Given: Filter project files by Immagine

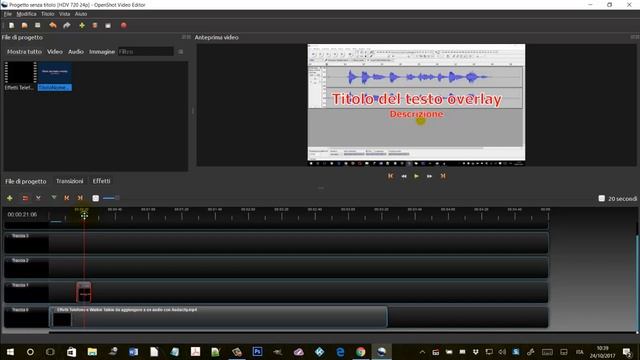Looking at the screenshot, I should (102, 52).
